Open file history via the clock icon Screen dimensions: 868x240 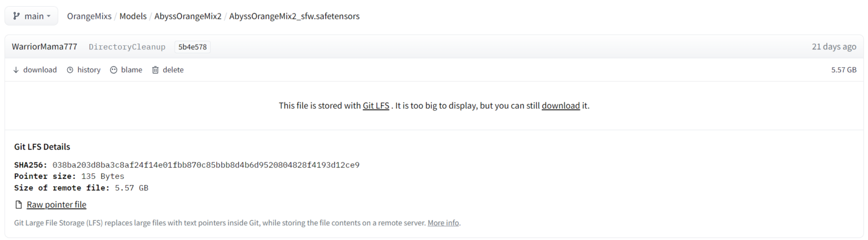point(70,70)
